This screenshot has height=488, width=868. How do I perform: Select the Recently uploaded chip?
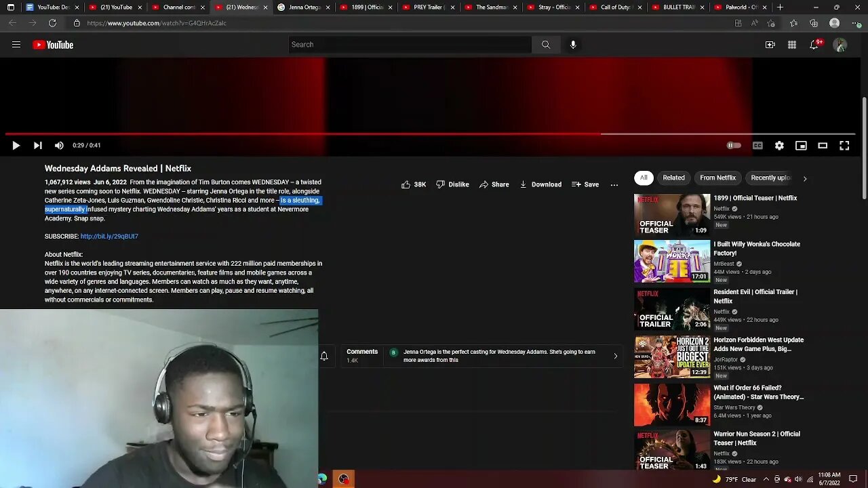pos(770,178)
